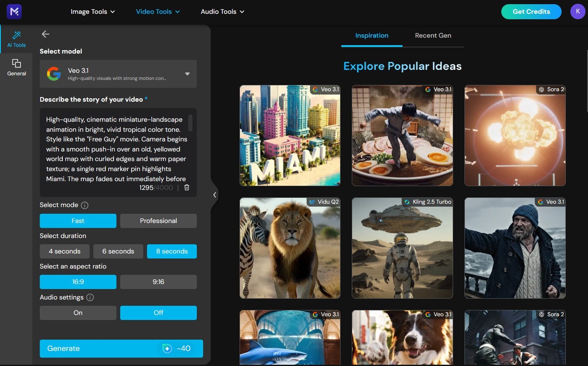The height and width of the screenshot is (366, 588).
Task: Open the man jumping into ramen thumbnail
Action: coord(402,136)
